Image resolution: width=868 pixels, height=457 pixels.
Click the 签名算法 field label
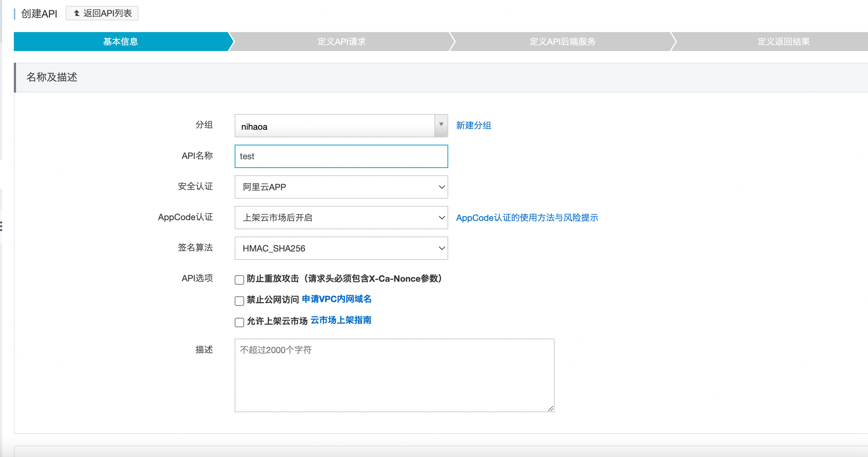click(x=195, y=248)
